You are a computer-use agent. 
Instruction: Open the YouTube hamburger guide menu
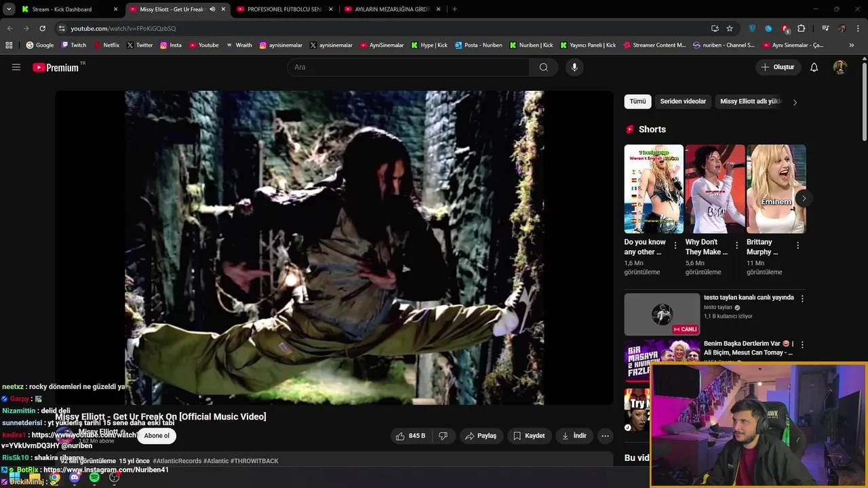tap(16, 67)
